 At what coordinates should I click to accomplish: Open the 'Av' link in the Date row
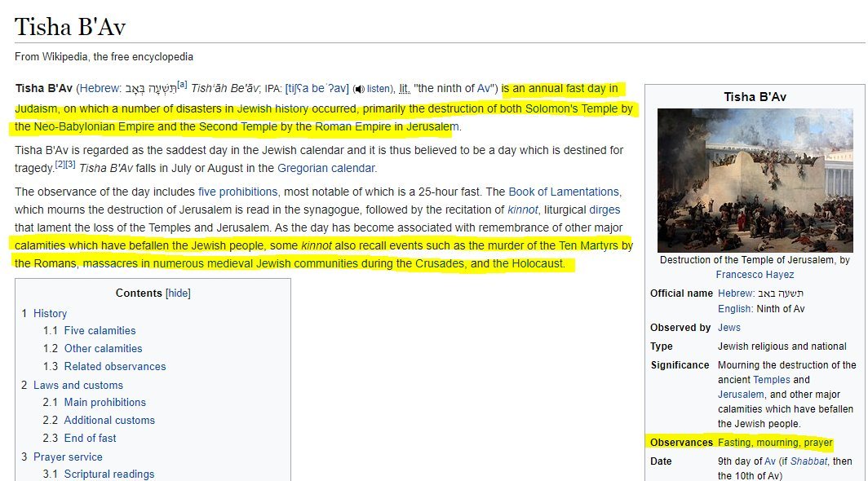click(770, 461)
